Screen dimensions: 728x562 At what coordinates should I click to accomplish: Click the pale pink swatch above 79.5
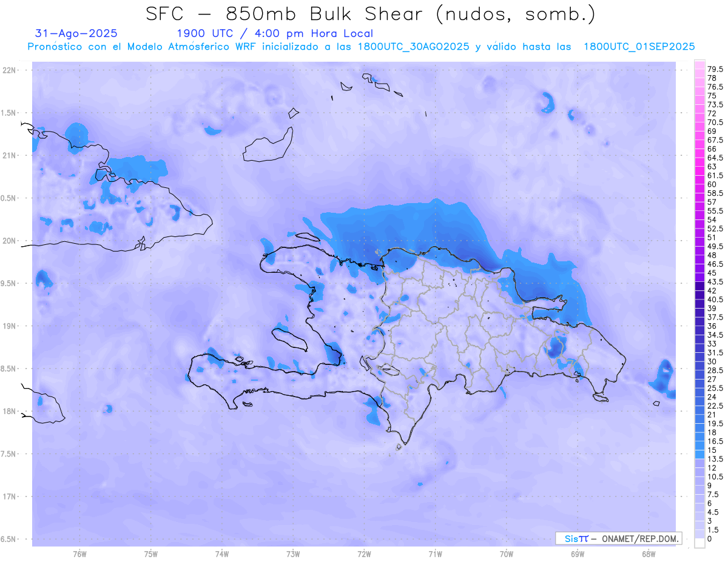click(x=699, y=65)
